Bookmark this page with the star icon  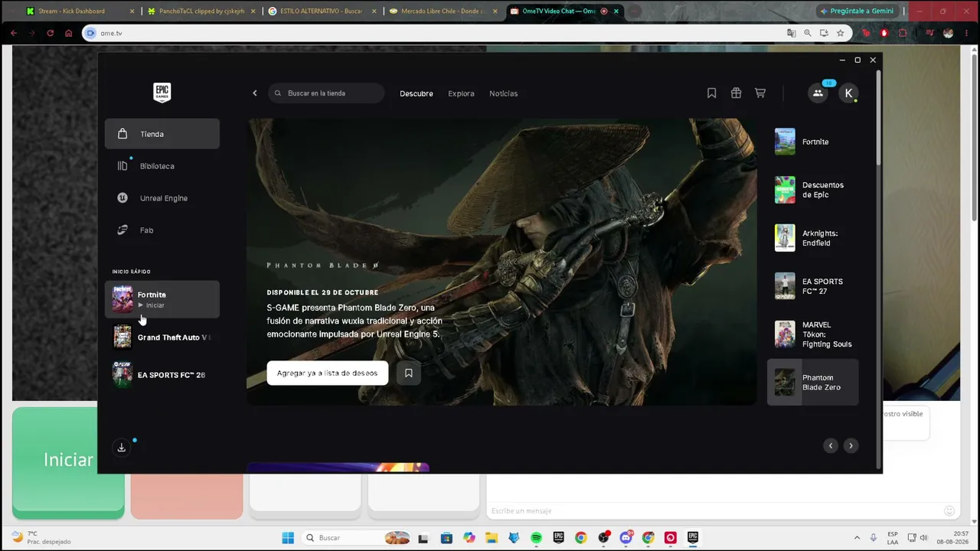tap(840, 33)
